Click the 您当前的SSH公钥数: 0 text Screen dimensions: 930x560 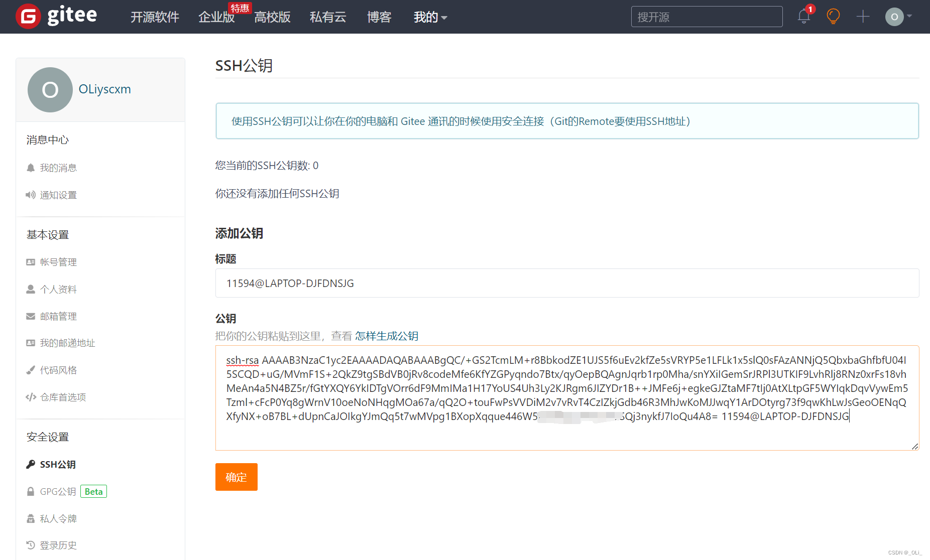click(267, 165)
